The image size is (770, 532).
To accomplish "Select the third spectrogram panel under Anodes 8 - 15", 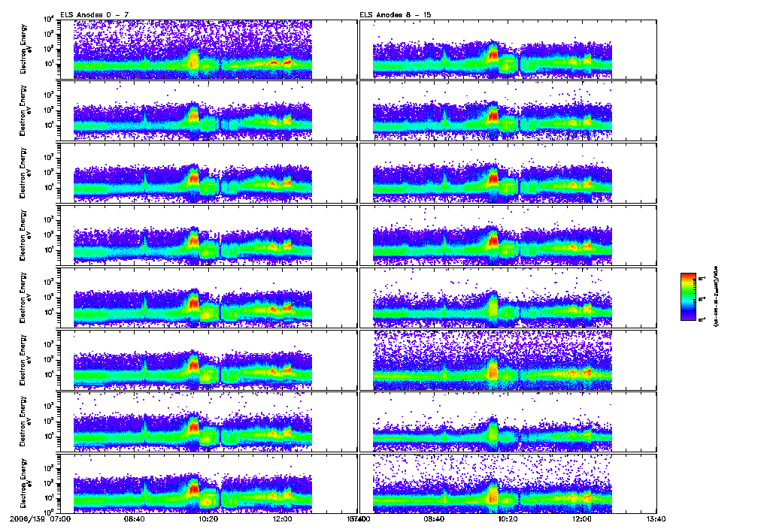I will 508,174.
